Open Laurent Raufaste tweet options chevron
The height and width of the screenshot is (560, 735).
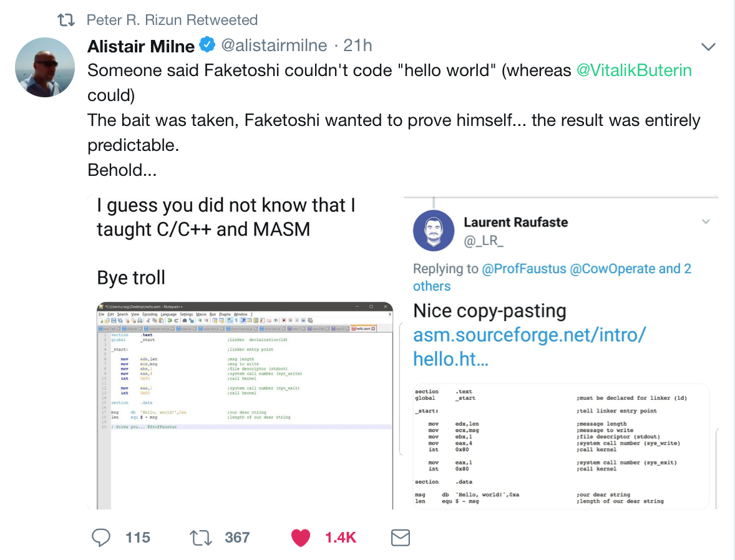pos(706,221)
